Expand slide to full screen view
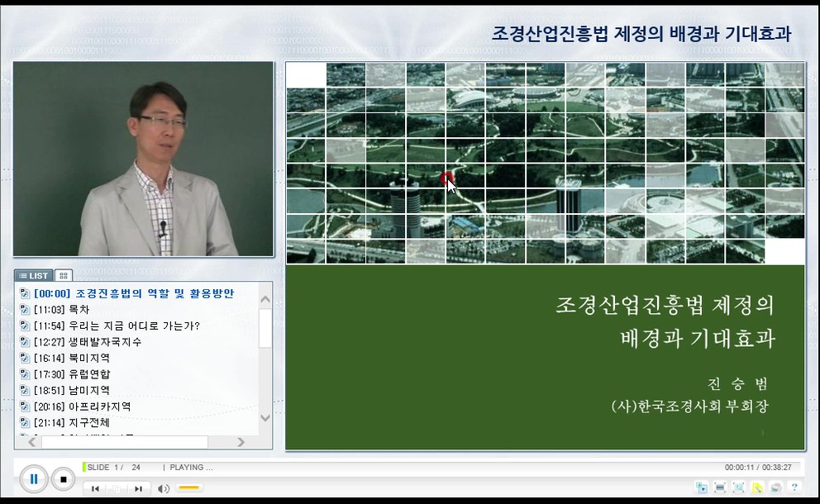 (x=738, y=487)
